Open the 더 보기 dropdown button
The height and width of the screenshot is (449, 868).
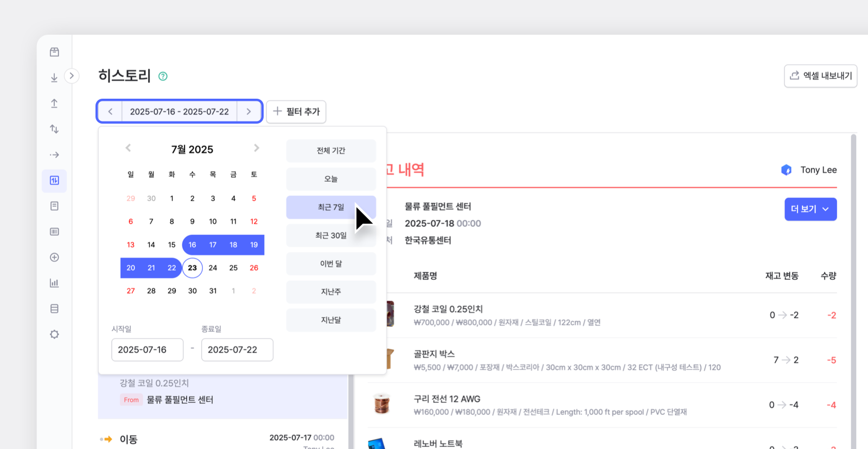click(x=810, y=209)
